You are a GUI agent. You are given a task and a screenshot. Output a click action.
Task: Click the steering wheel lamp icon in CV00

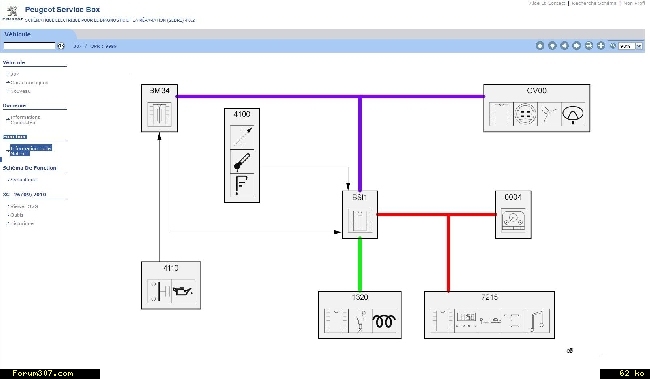coord(572,114)
